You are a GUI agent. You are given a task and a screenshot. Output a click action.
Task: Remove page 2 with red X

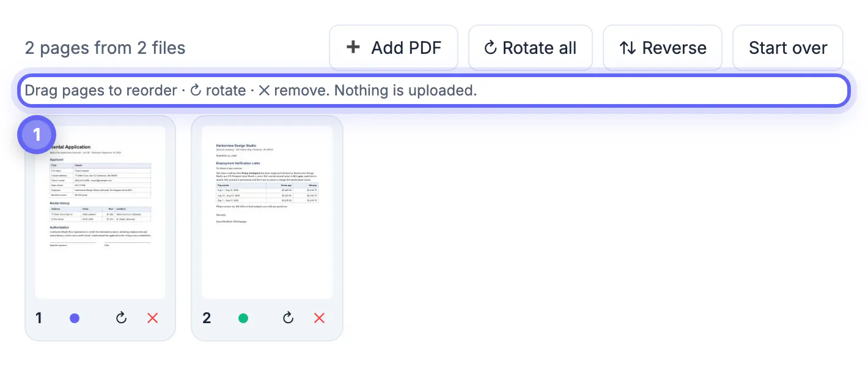[x=319, y=318]
